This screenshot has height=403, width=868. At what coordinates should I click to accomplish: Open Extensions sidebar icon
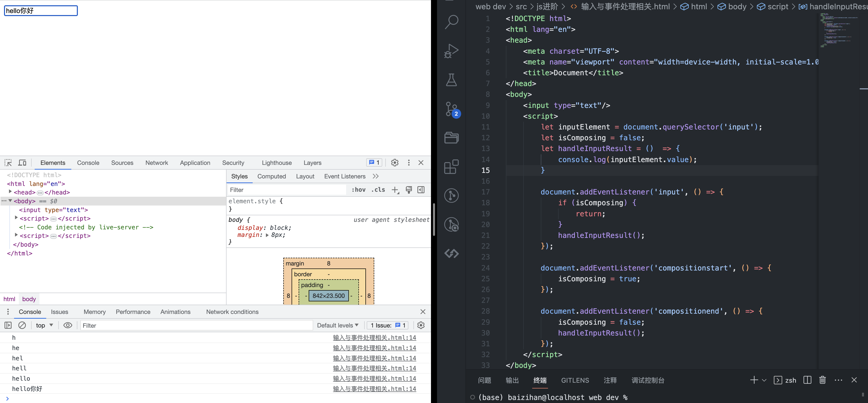452,167
